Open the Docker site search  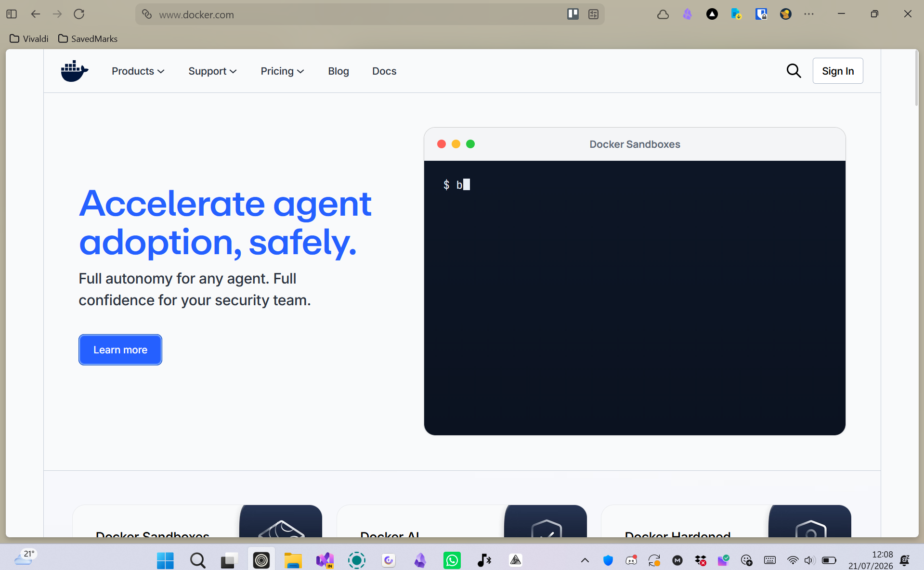(794, 71)
